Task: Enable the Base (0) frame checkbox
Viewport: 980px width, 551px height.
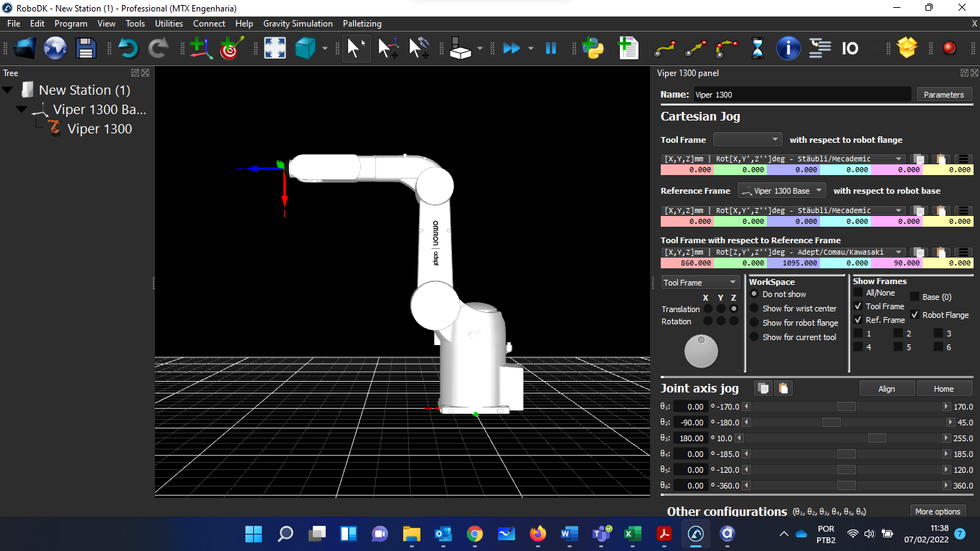Action: tap(915, 297)
